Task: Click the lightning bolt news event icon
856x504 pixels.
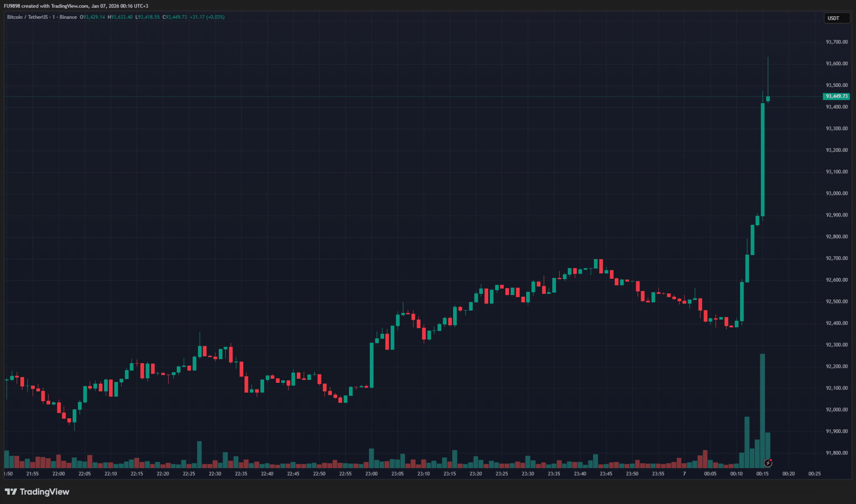Action: tap(768, 463)
